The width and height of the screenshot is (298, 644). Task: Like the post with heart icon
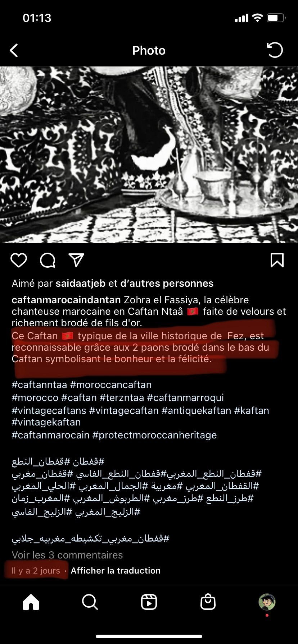coord(18,260)
